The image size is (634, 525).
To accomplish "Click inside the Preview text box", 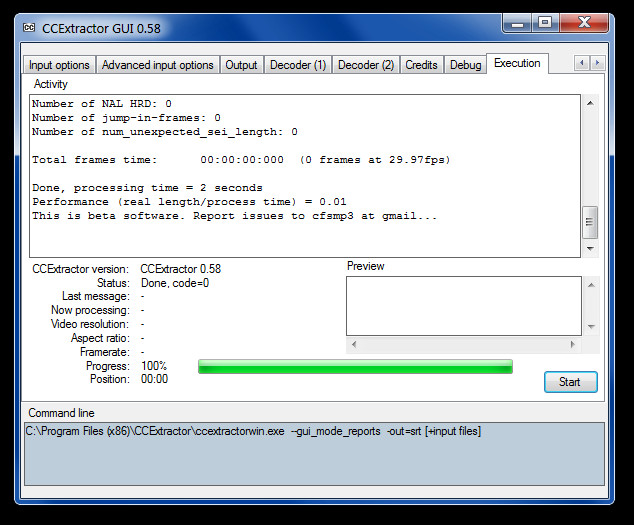I will pyautogui.click(x=464, y=306).
